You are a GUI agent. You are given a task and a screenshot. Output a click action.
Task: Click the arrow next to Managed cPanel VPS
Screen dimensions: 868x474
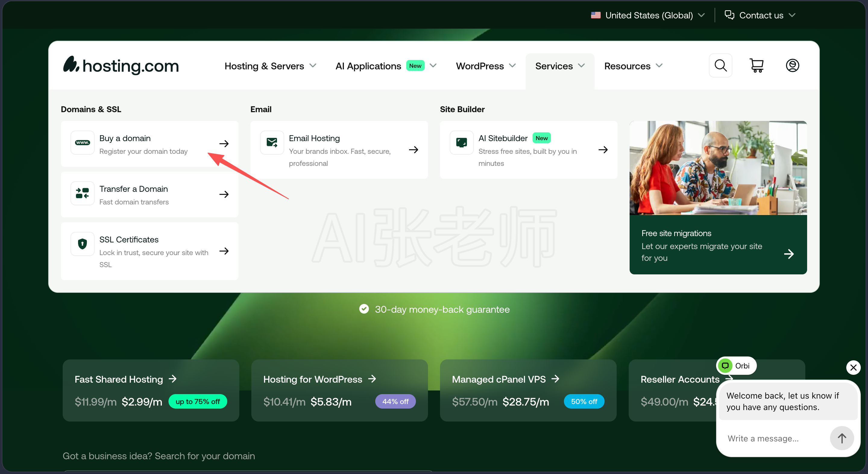point(555,379)
